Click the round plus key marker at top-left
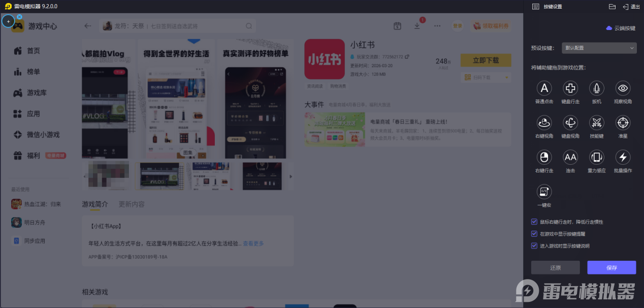This screenshot has width=644, height=308. tap(8, 21)
